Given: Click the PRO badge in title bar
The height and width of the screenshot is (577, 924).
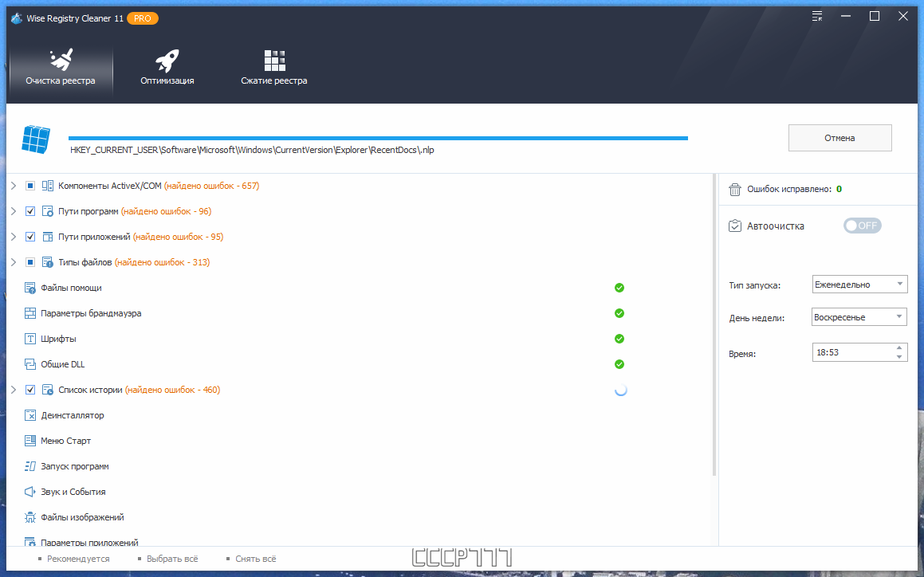Looking at the screenshot, I should click(142, 18).
